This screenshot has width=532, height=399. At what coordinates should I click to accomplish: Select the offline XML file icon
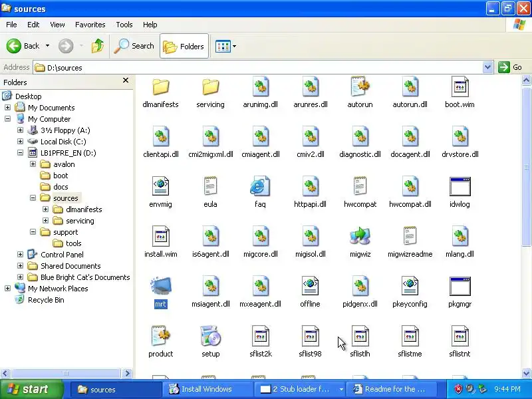[x=310, y=286]
